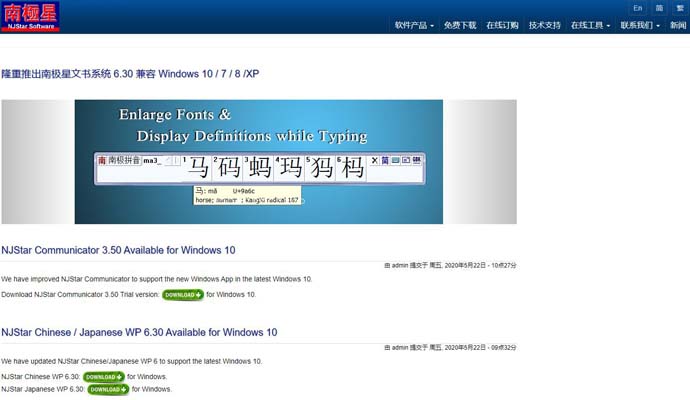The image size is (690, 400).
Task: Switch to Traditional Chinese 繁 in header
Action: click(x=680, y=8)
